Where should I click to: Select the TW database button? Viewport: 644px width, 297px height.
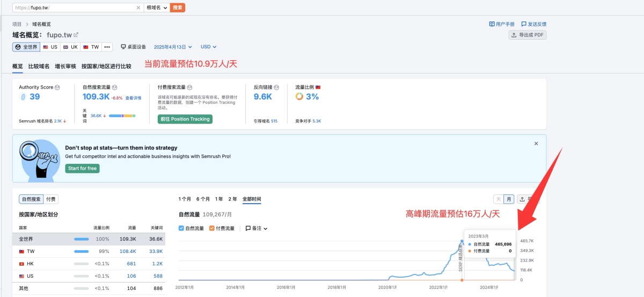click(91, 47)
